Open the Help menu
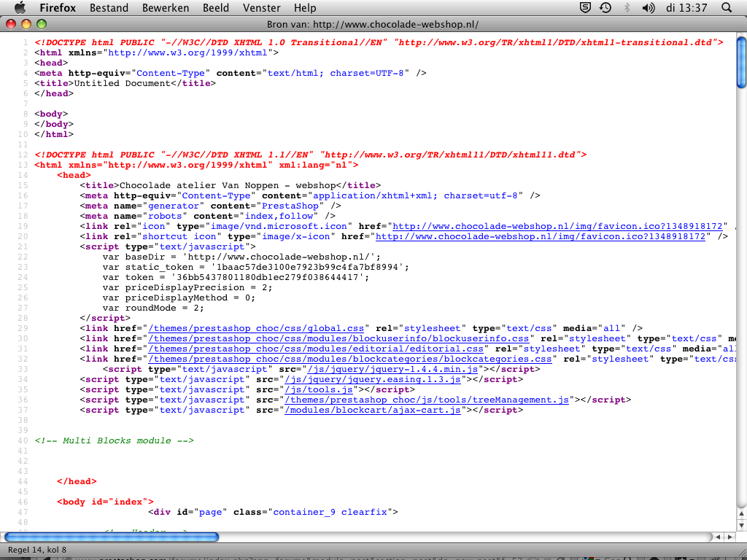The height and width of the screenshot is (560, 747). pos(305,8)
